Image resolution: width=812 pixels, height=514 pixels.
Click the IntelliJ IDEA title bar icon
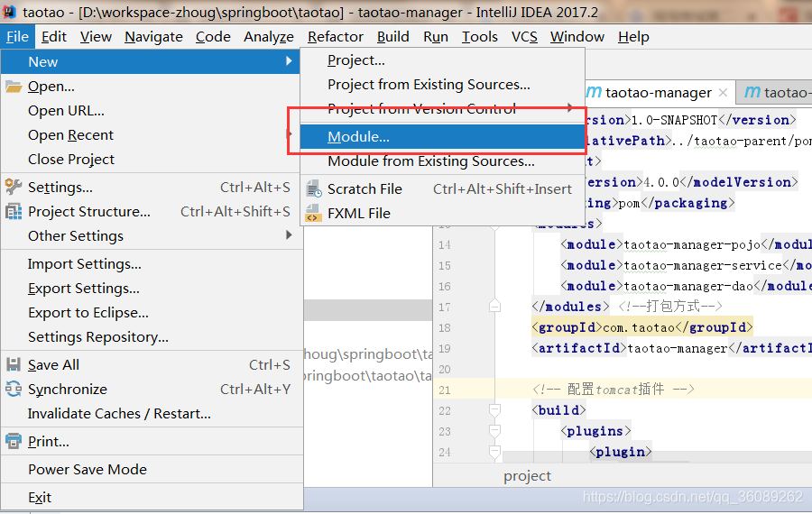9,12
